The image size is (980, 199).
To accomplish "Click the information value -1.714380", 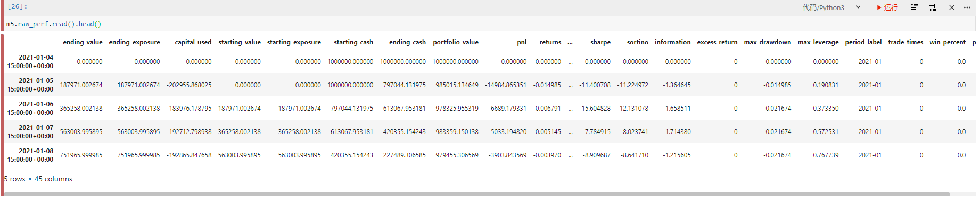I will pos(677,132).
